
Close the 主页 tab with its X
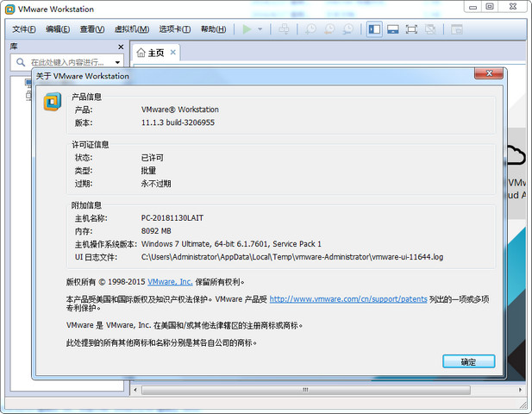[173, 53]
